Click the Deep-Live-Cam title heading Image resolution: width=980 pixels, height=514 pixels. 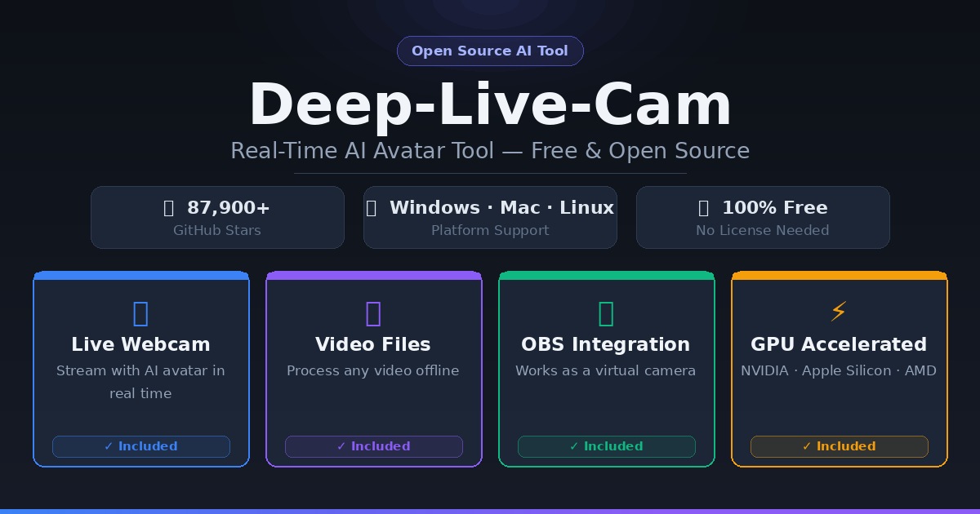pos(490,104)
